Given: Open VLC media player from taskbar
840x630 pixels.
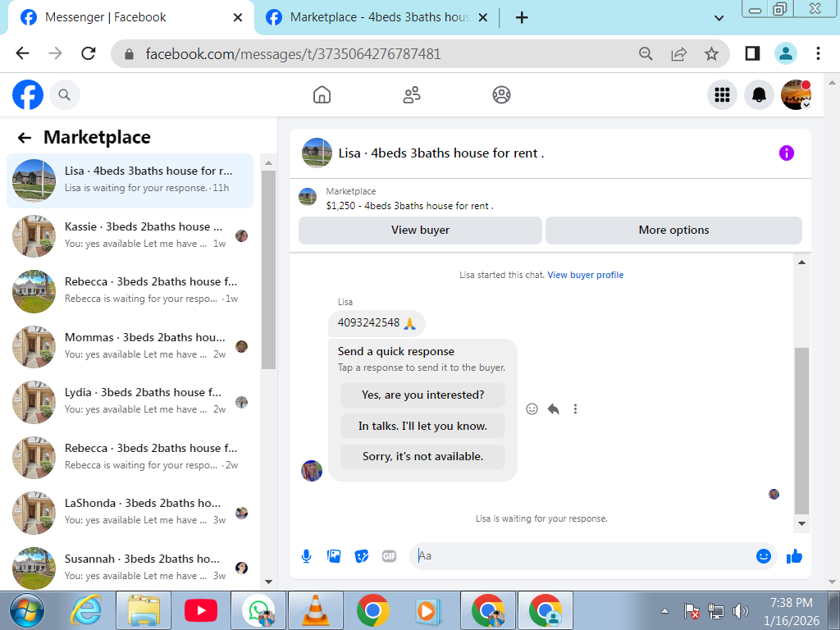Looking at the screenshot, I should [316, 611].
